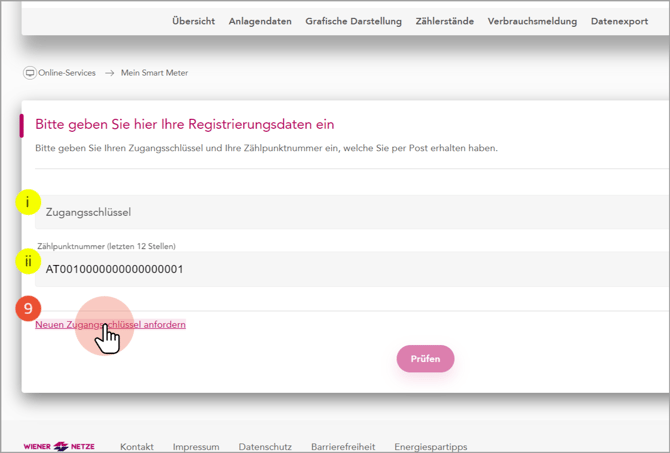The image size is (670, 453).
Task: Select the Datenexport tab
Action: coord(620,21)
